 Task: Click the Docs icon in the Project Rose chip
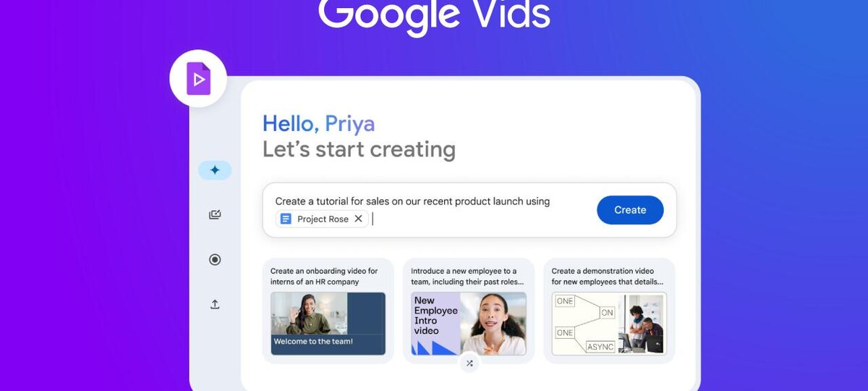pos(286,219)
